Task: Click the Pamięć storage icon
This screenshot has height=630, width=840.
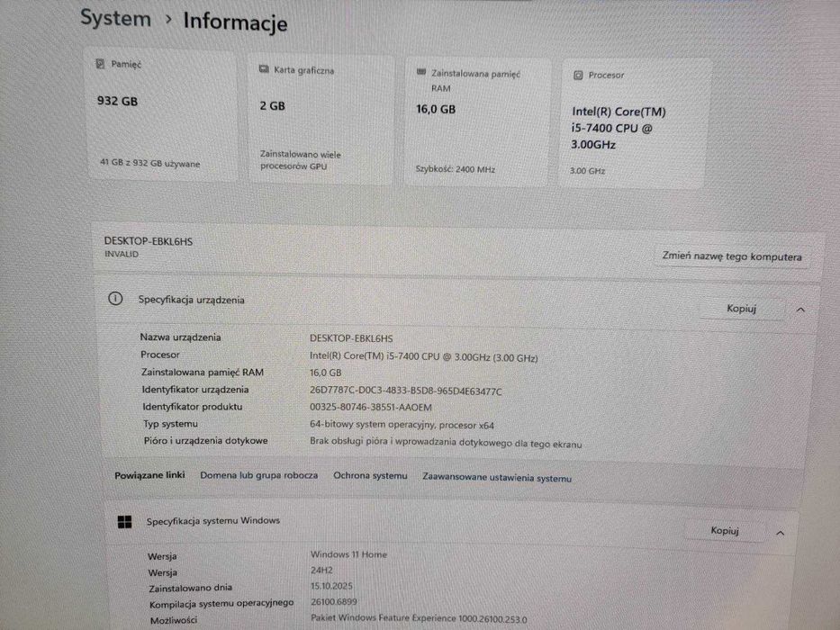Action: tap(100, 64)
